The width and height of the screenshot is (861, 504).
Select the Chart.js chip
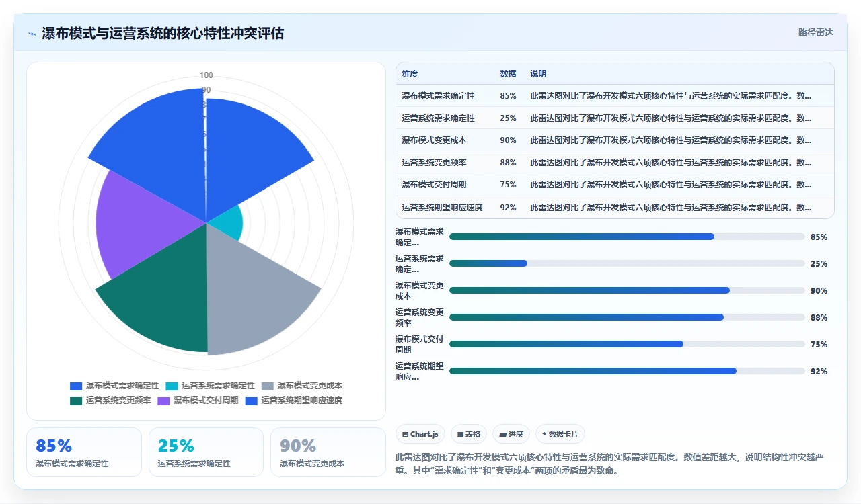click(420, 434)
